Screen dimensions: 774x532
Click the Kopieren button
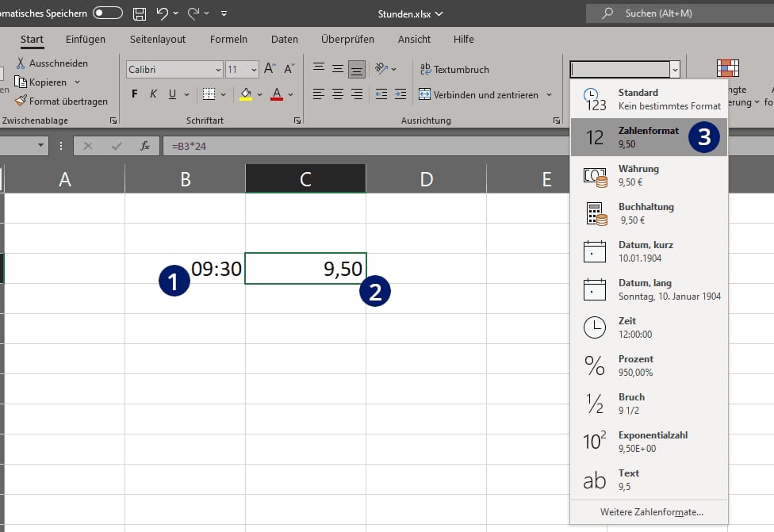[x=40, y=82]
